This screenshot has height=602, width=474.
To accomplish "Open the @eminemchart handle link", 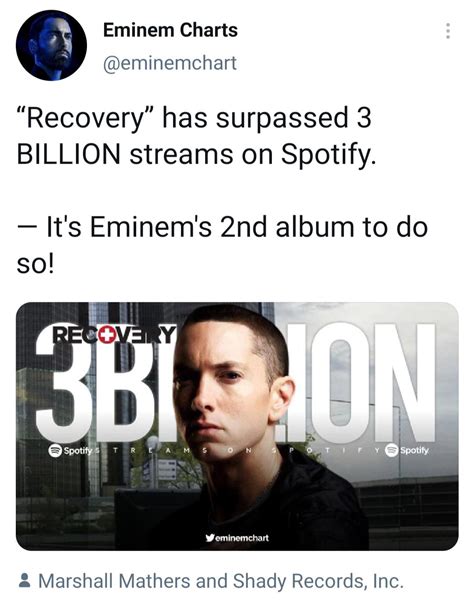I will tap(170, 63).
